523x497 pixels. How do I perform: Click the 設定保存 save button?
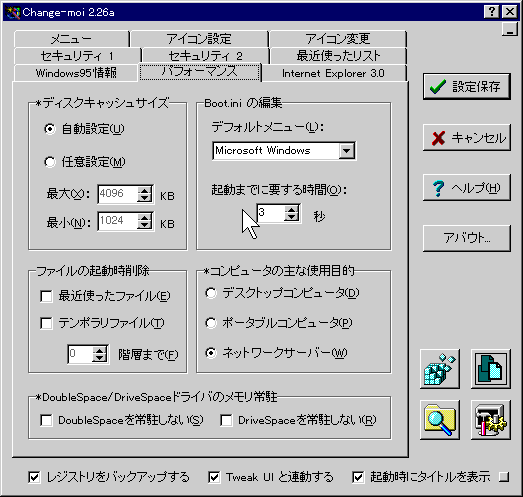pyautogui.click(x=467, y=86)
